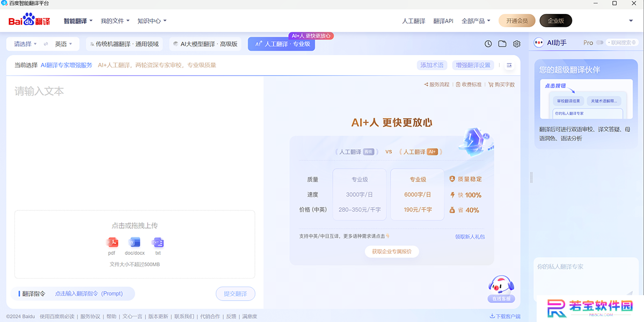Click the pdf upload icon
This screenshot has height=322, width=644.
coord(112,242)
